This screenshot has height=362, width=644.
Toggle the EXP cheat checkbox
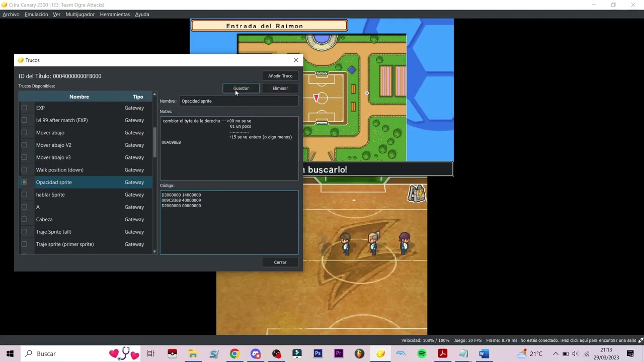pyautogui.click(x=24, y=108)
